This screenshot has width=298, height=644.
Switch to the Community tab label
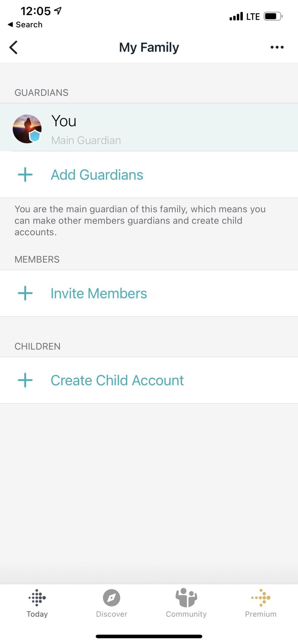186,614
